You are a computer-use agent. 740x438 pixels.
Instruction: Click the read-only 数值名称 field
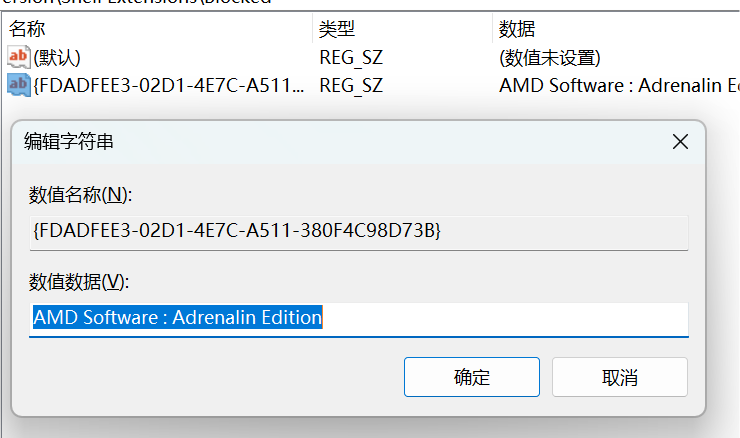pos(358,232)
